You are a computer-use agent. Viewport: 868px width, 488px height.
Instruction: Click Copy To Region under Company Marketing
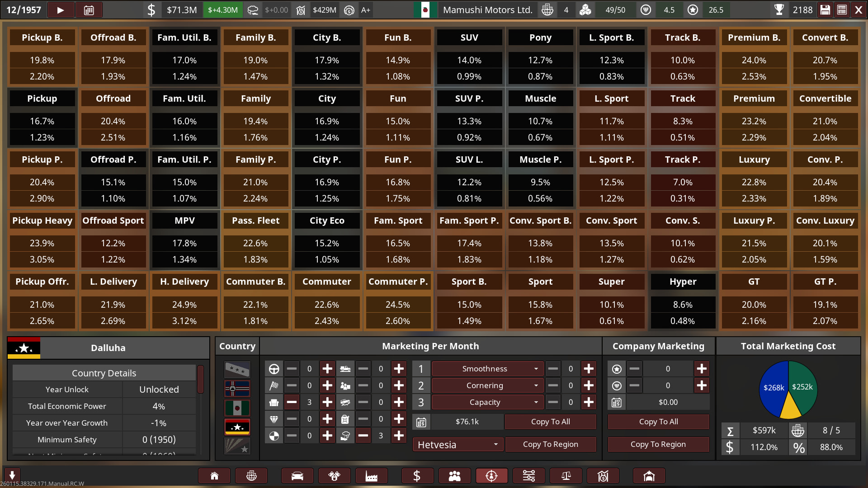(658, 444)
